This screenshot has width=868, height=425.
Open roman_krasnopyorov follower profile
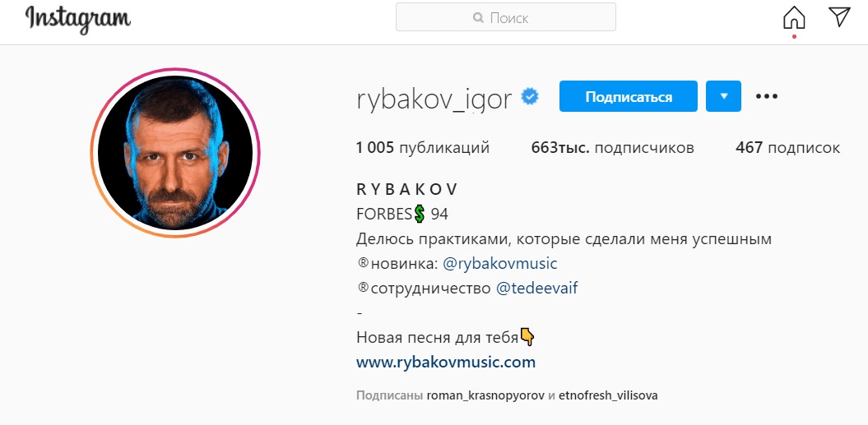click(x=485, y=396)
